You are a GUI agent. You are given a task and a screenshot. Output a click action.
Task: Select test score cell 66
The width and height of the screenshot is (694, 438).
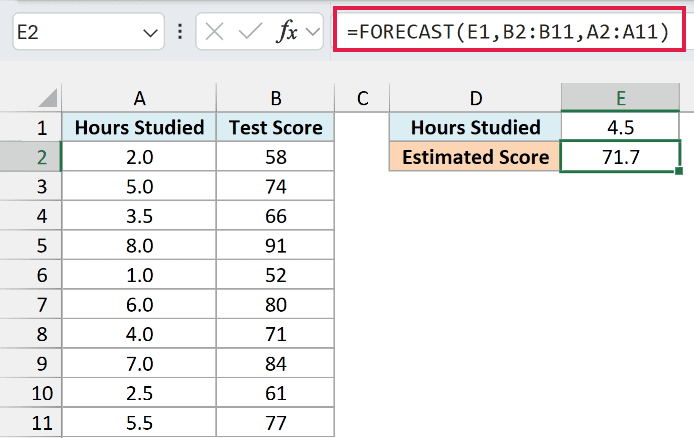[x=276, y=216]
